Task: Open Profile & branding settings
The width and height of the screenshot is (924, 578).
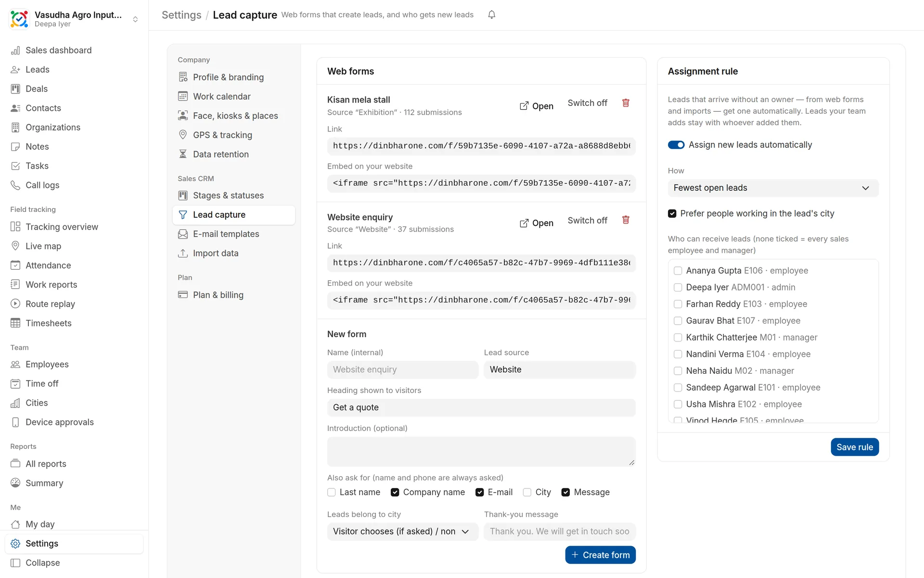Action: point(234,77)
